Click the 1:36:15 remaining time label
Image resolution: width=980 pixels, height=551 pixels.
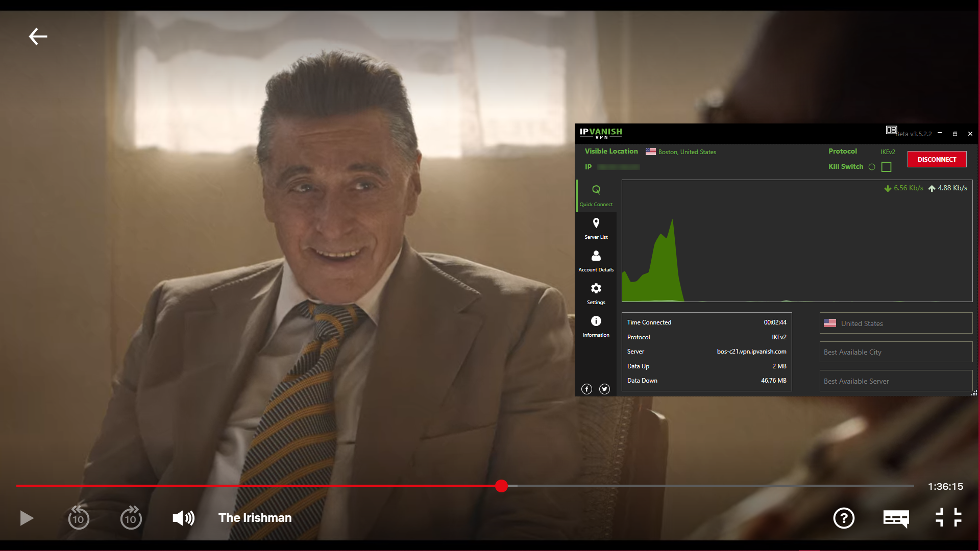(x=945, y=486)
